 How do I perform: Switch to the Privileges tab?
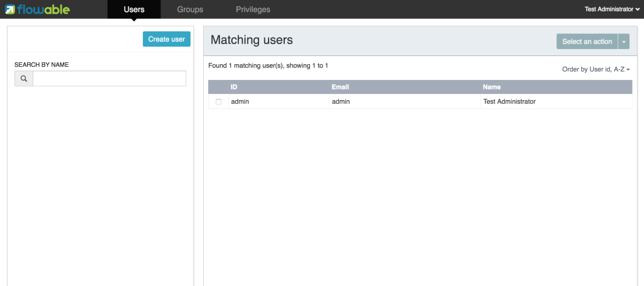pyautogui.click(x=253, y=9)
